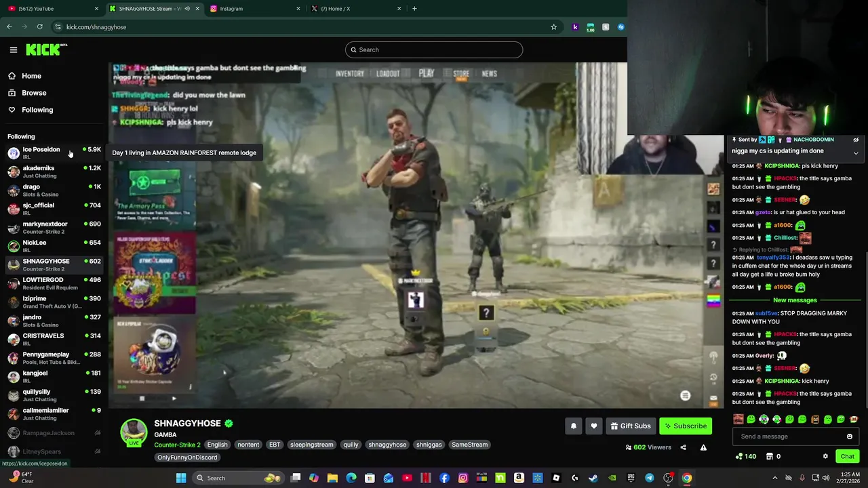Open emoji picker in chat input
Image resolution: width=868 pixels, height=488 pixels.
coord(849,436)
